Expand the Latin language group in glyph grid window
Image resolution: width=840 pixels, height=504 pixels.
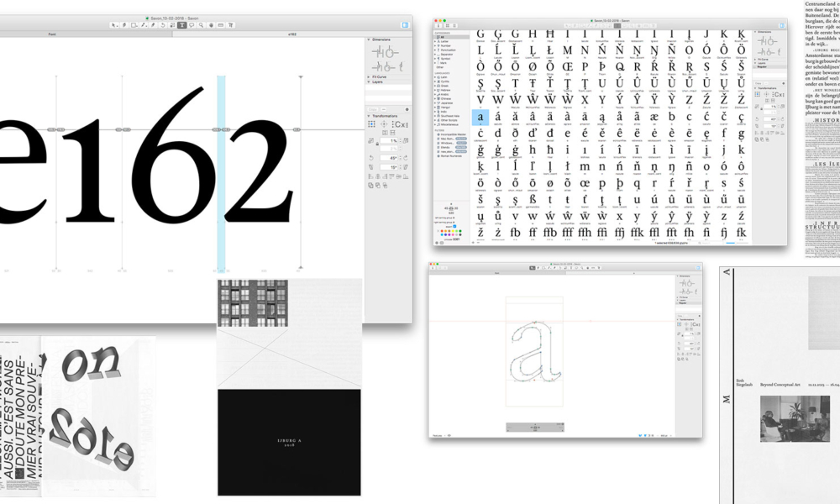click(x=435, y=77)
